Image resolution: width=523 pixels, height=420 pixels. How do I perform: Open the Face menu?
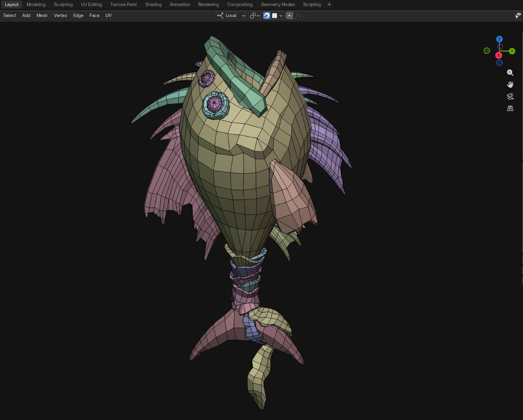(94, 15)
